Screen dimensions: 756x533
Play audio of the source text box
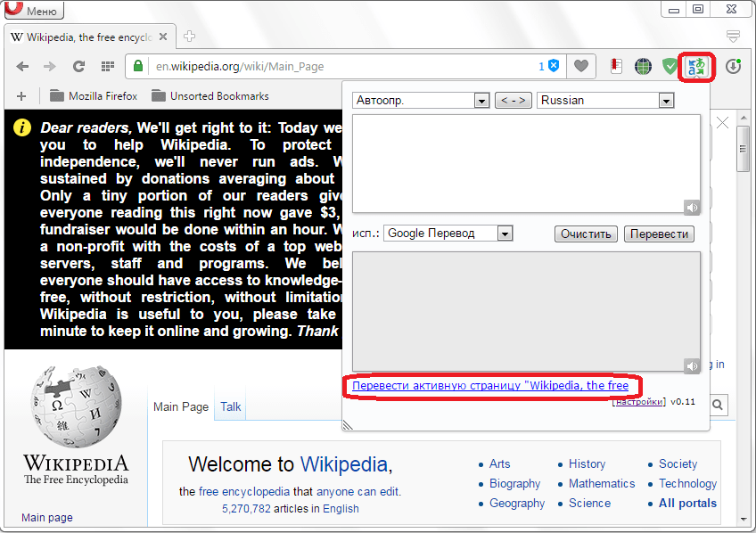[691, 208]
